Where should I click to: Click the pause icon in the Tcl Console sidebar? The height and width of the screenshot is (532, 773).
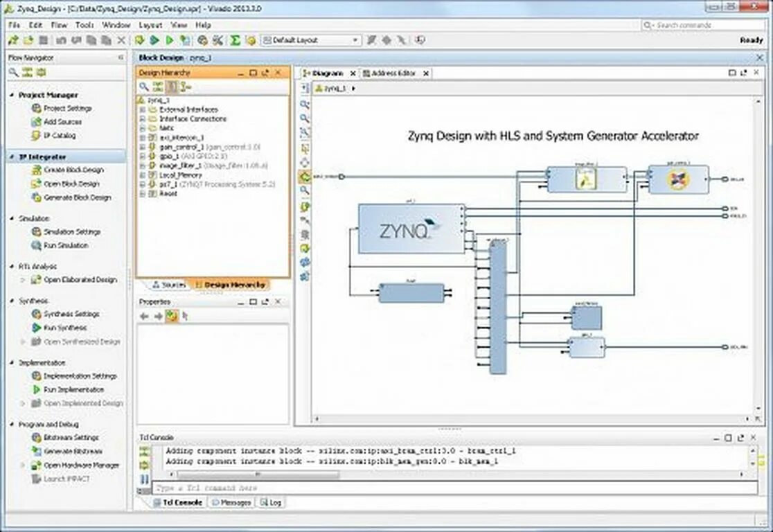(145, 479)
